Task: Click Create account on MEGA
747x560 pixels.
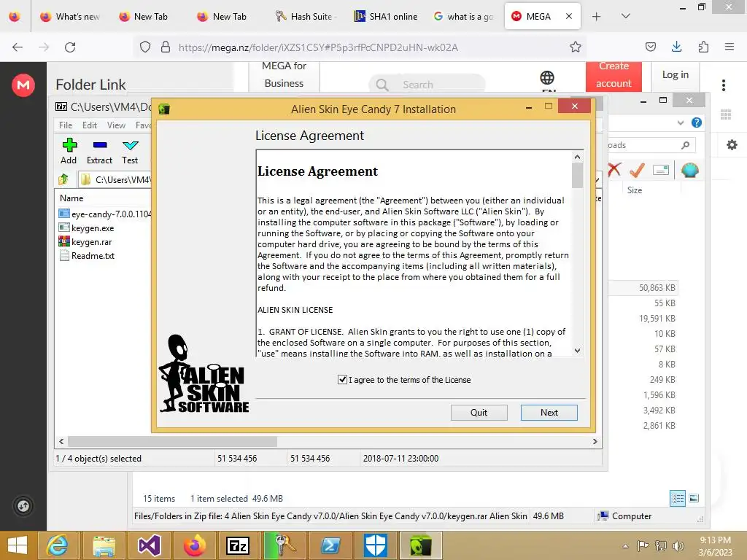Action: tap(614, 75)
